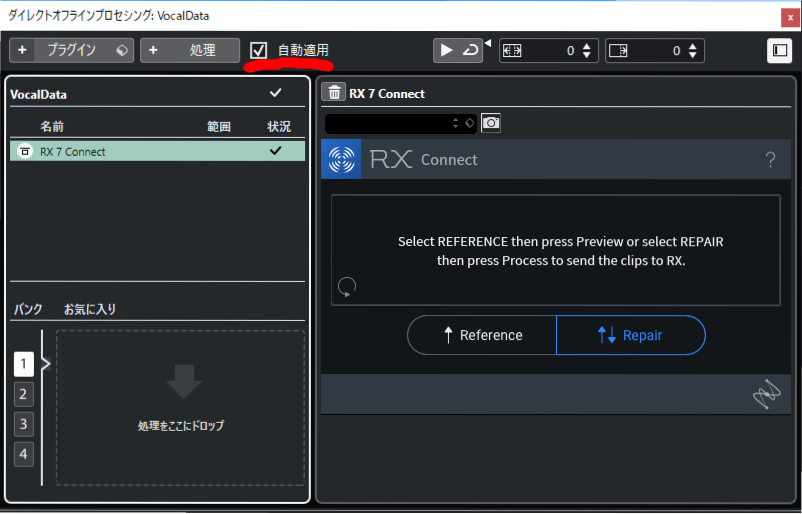Viewport: 802px width, 514px height.
Task: Decrease tail value with down arrow
Action: pyautogui.click(x=693, y=55)
